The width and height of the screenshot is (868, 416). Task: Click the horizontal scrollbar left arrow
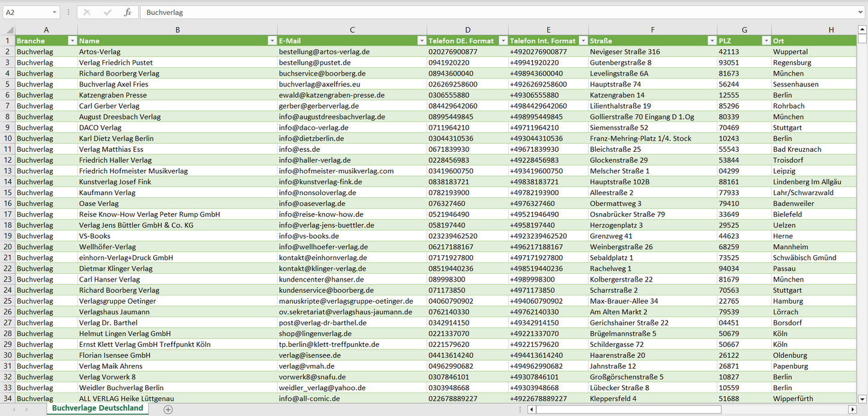point(532,409)
